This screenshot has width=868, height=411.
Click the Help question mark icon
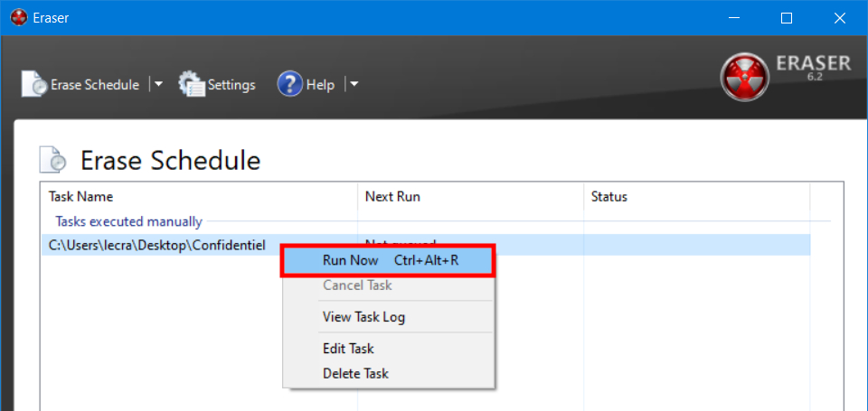coord(290,84)
